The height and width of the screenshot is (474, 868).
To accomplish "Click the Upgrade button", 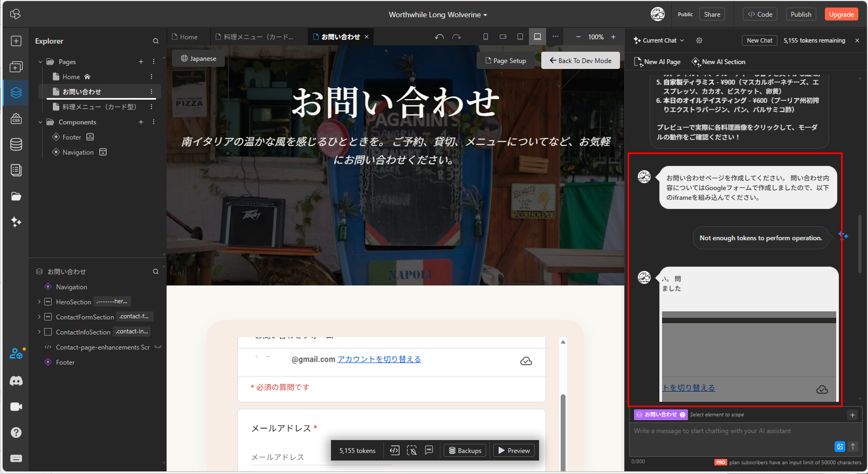I will click(x=841, y=15).
